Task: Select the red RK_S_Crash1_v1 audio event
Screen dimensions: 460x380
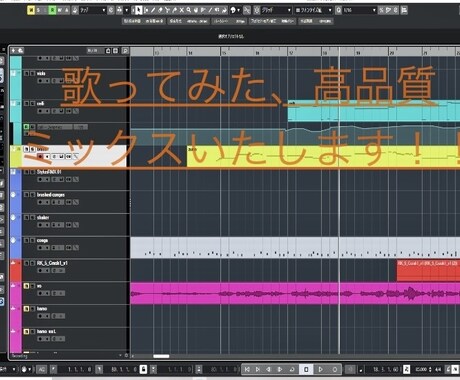Action: click(x=428, y=271)
